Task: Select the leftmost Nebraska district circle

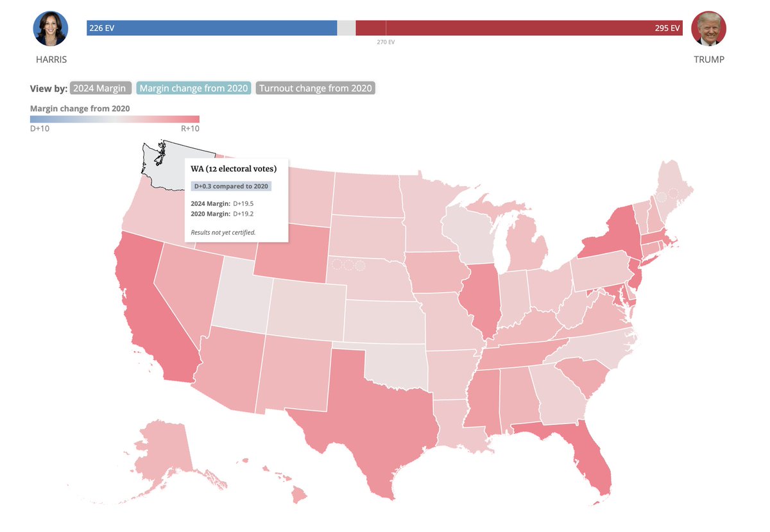Action: point(337,264)
